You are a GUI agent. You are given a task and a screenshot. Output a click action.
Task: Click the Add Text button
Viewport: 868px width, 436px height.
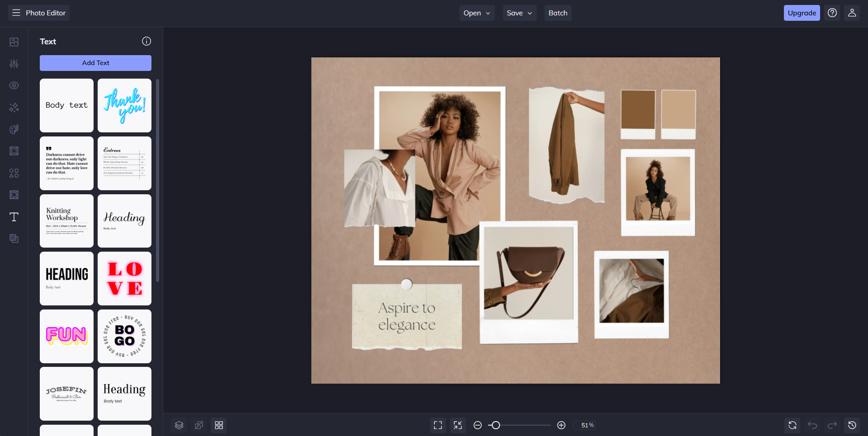click(x=95, y=63)
